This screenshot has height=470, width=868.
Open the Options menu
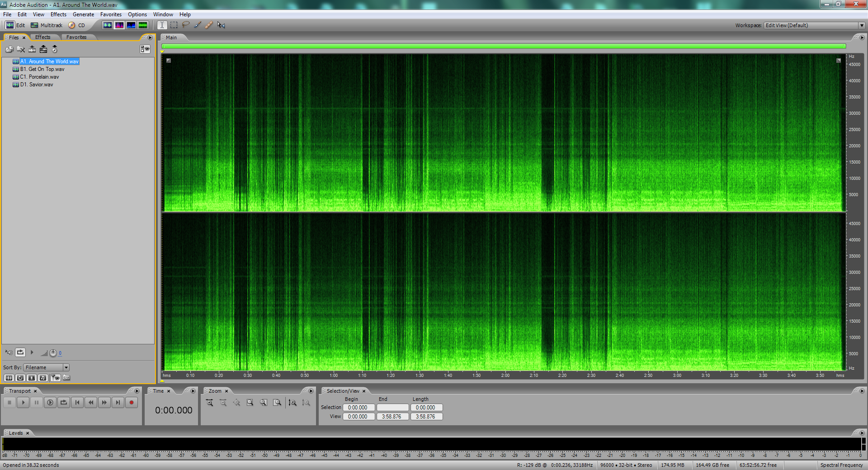click(137, 14)
